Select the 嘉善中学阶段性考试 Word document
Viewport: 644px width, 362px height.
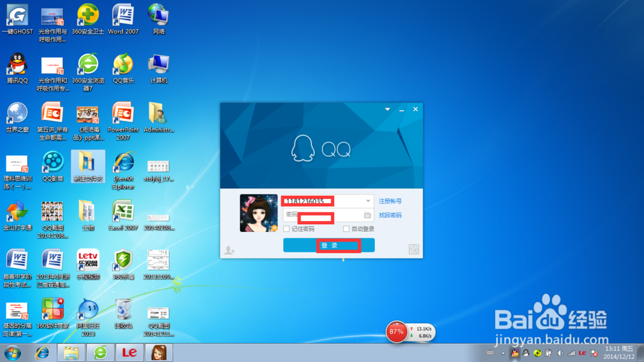(x=17, y=269)
